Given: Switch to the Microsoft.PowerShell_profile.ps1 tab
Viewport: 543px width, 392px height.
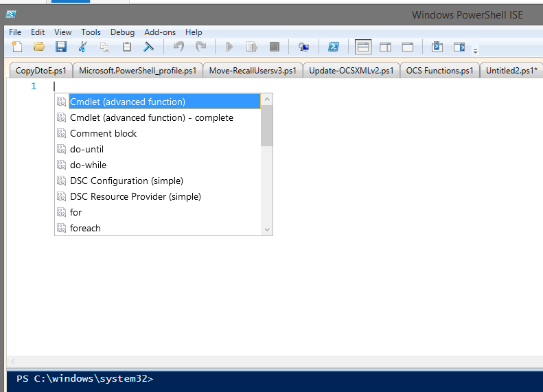Looking at the screenshot, I should click(138, 71).
